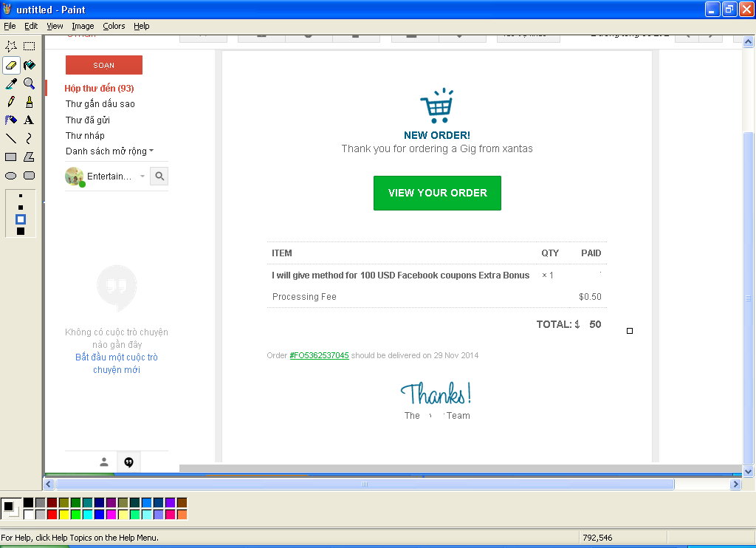Choose the Ellipse tool
Screen dimensions: 756x548
coord(10,176)
